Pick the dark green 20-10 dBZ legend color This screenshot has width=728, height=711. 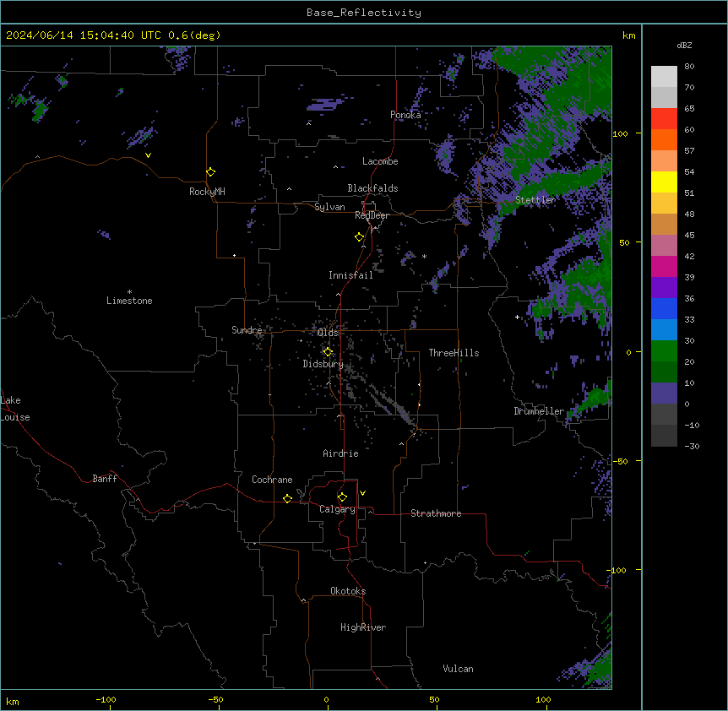664,372
